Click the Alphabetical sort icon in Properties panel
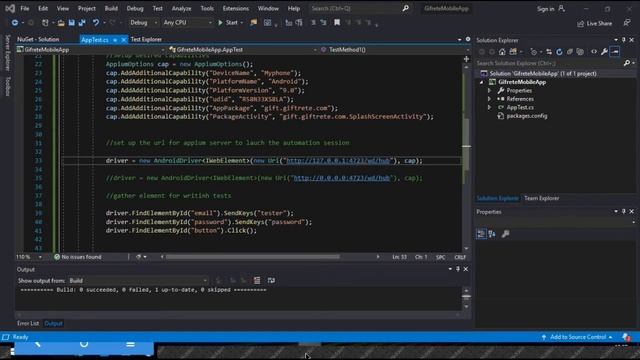This screenshot has width=640, height=360. click(x=492, y=234)
